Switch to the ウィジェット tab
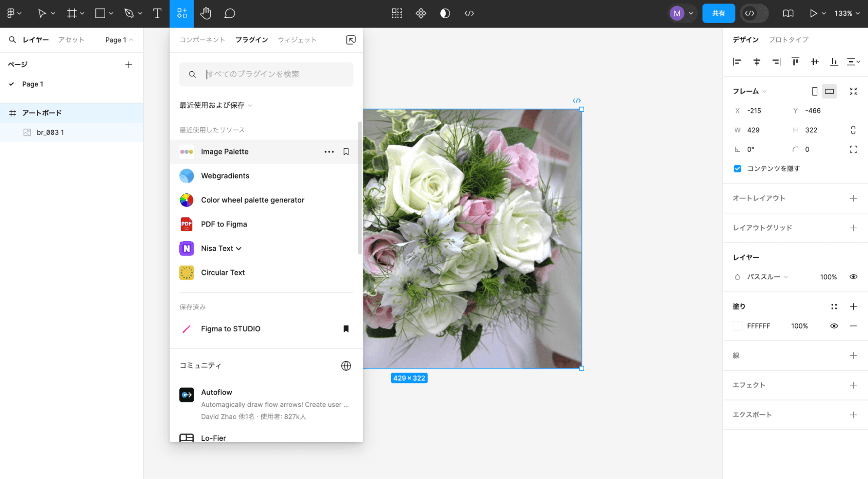Viewport: 868px width, 479px height. click(297, 40)
